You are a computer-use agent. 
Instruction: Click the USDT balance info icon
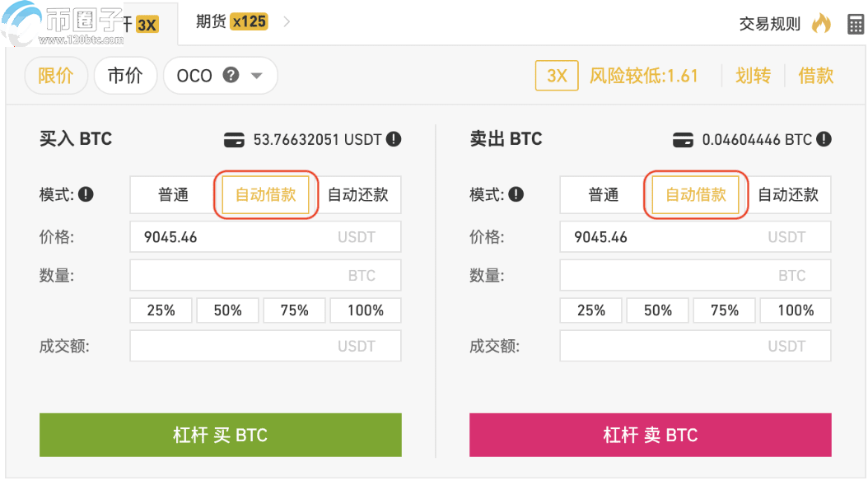394,139
